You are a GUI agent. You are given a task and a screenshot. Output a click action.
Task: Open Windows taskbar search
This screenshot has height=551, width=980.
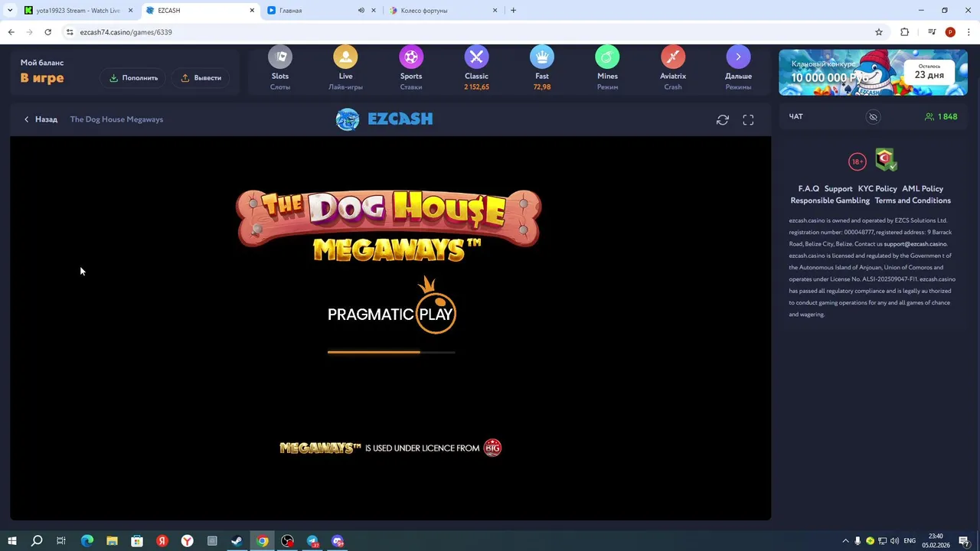pyautogui.click(x=36, y=541)
